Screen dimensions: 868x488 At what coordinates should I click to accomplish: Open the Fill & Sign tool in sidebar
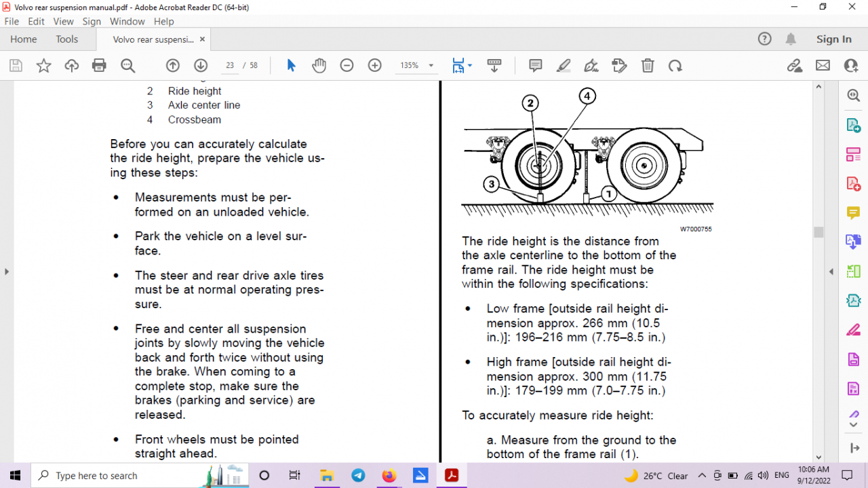(853, 330)
